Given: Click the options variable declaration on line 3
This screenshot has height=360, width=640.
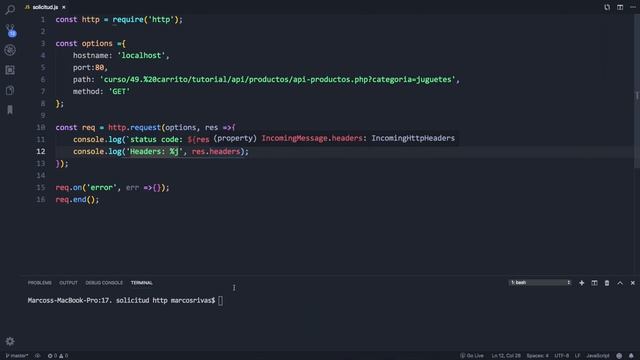Looking at the screenshot, I should [x=97, y=43].
